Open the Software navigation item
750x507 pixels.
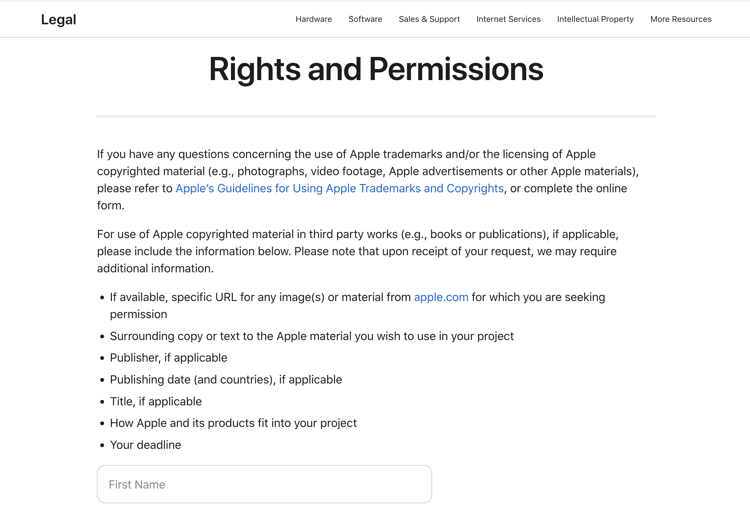(x=365, y=19)
